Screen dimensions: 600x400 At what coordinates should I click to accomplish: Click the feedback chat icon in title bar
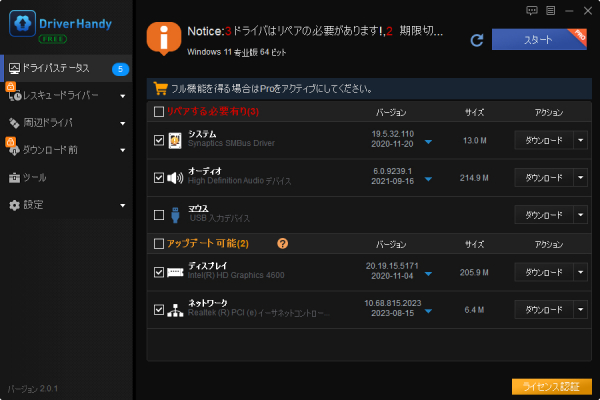[532, 9]
